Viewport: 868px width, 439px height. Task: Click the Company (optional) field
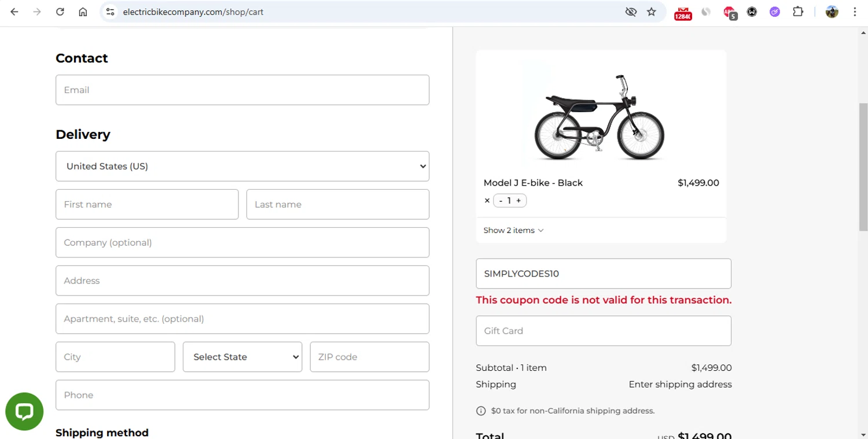click(x=242, y=242)
